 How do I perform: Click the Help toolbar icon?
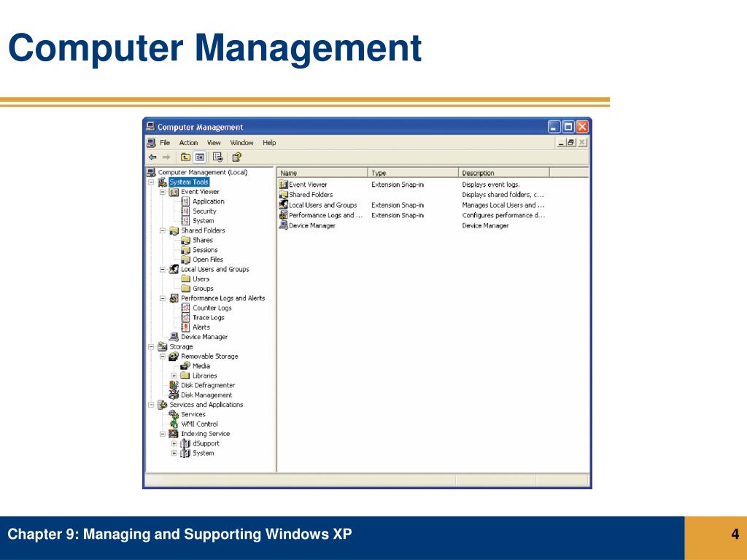click(x=236, y=157)
